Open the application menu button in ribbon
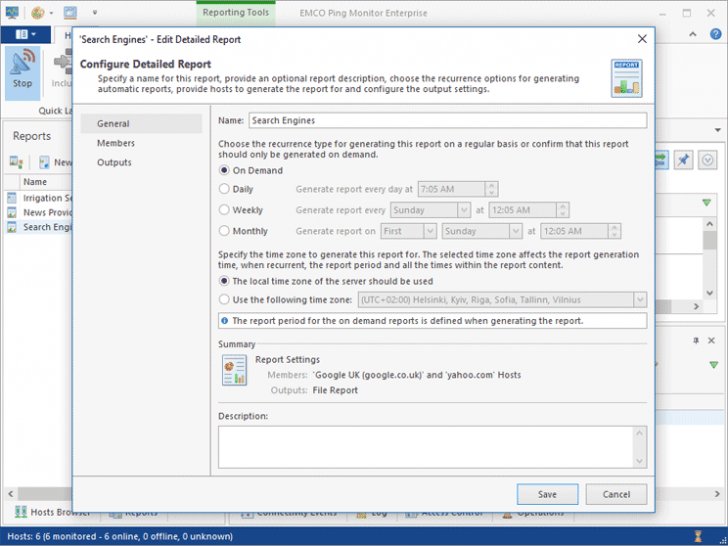This screenshot has width=728, height=546. (26, 34)
